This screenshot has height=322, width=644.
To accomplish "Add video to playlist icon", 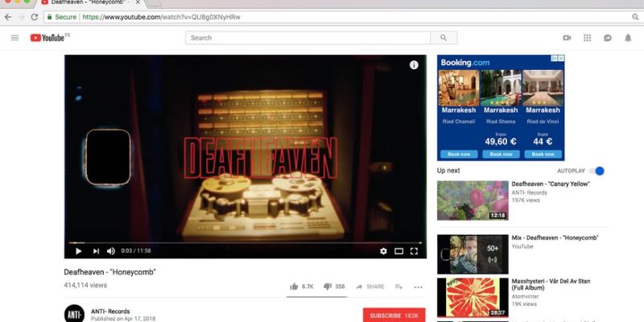I will 398,287.
